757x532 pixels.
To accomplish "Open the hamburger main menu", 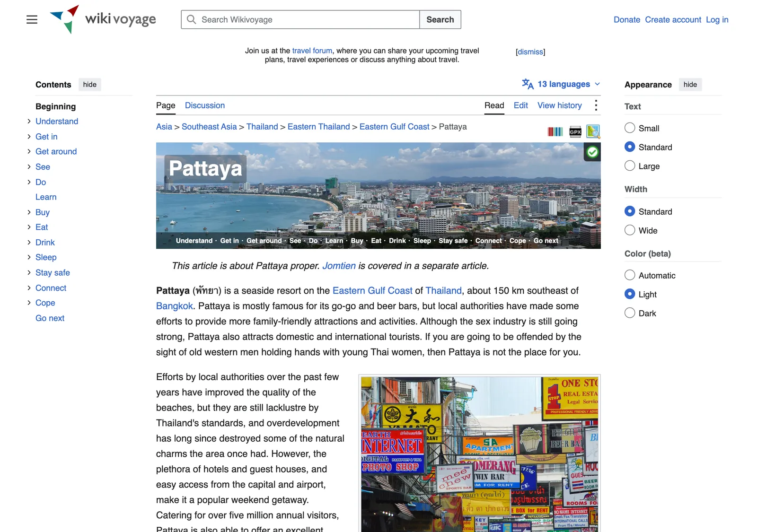I will (32, 19).
